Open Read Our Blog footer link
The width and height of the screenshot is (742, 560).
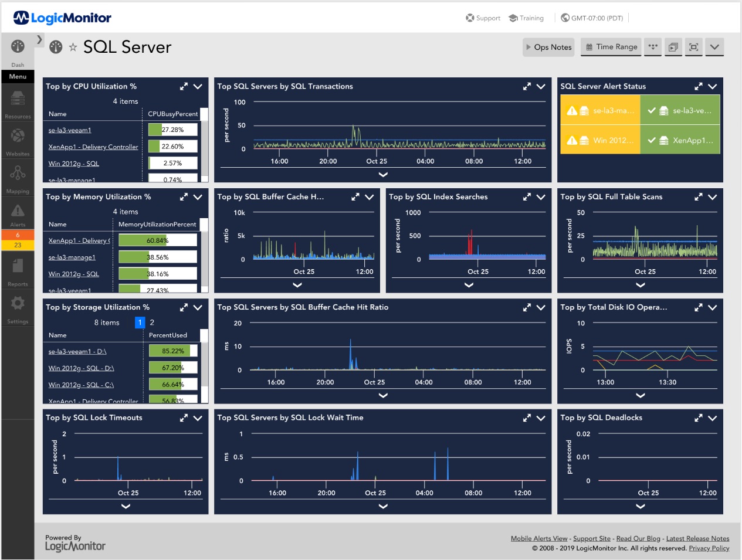tap(638, 538)
